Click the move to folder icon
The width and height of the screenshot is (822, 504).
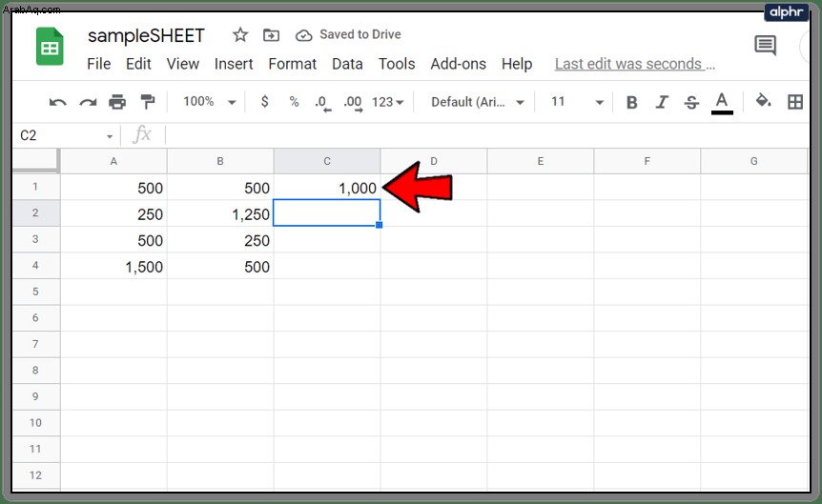(271, 35)
